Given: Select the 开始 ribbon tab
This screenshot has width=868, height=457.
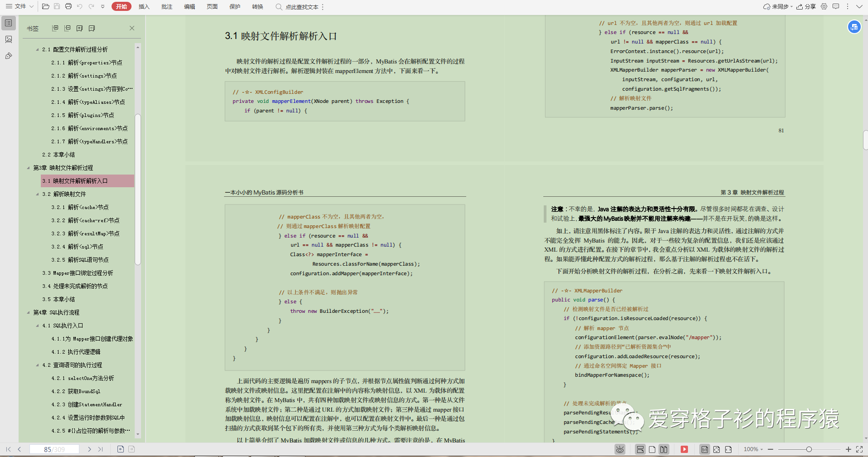Looking at the screenshot, I should (122, 6).
